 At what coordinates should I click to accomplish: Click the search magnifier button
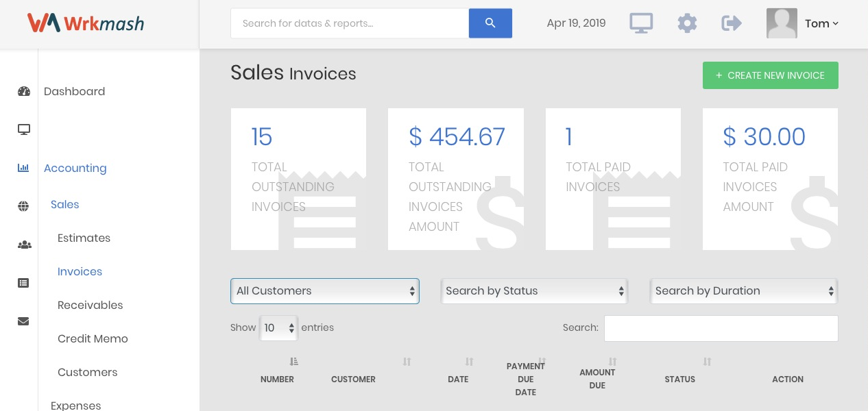pyautogui.click(x=490, y=23)
